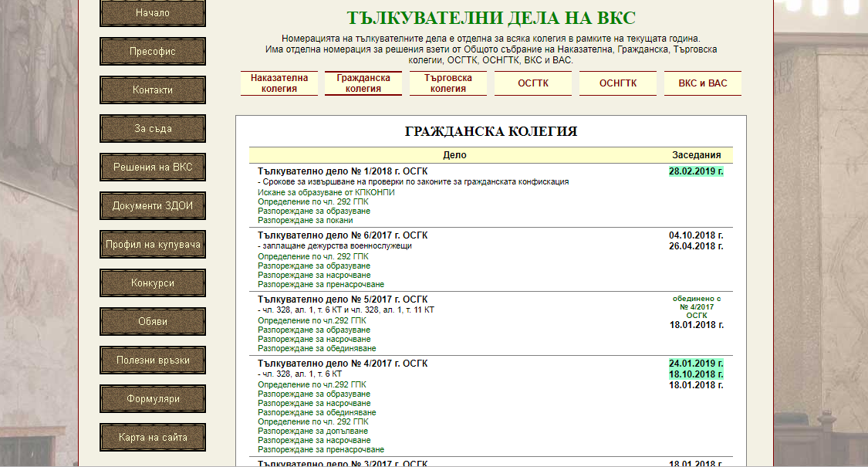
Task: Open Разпореждане за насрочване for case 5/2017
Action: [314, 340]
